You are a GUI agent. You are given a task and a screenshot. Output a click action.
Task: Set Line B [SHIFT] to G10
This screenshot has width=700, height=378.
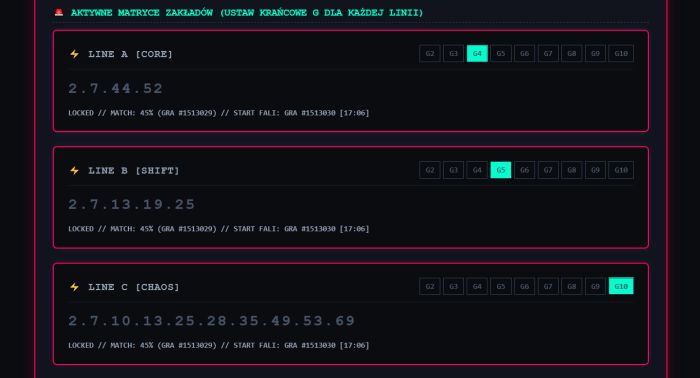(621, 170)
